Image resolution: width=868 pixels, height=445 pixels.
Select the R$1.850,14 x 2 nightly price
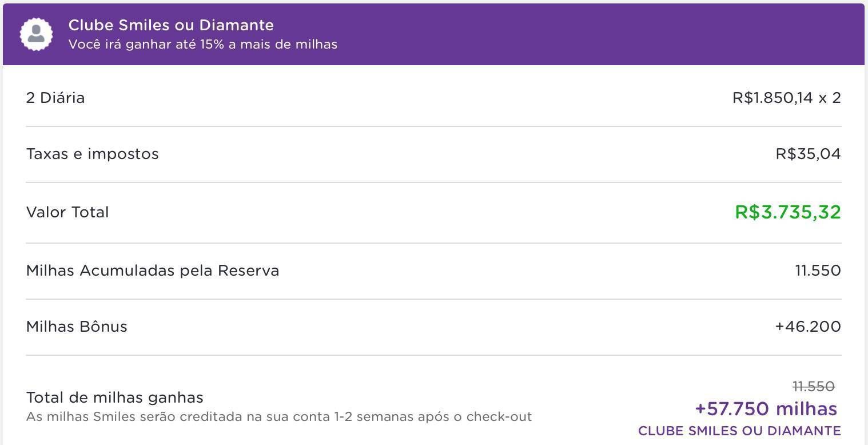pos(787,98)
